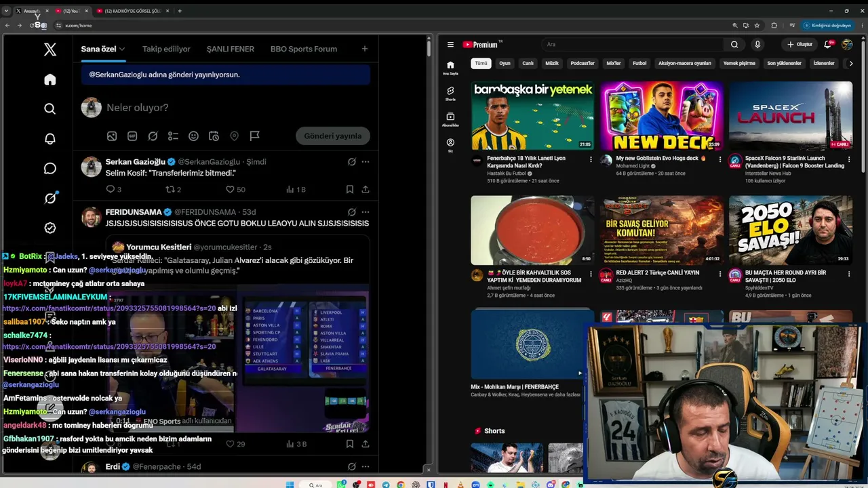Add a poll to the post
Viewport: 868px width, 488px height.
click(x=173, y=136)
